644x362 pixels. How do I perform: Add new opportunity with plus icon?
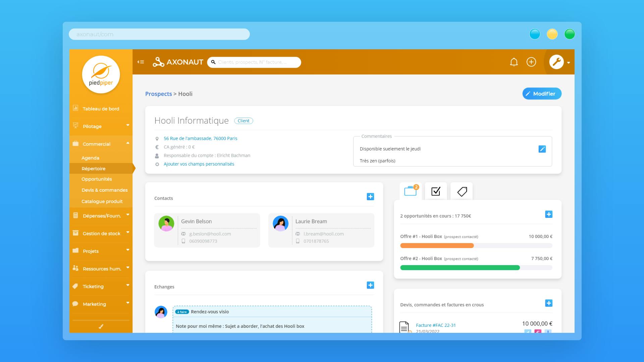click(549, 215)
